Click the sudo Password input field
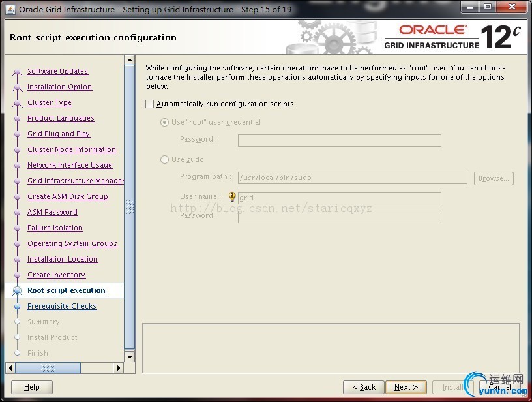 [x=339, y=217]
